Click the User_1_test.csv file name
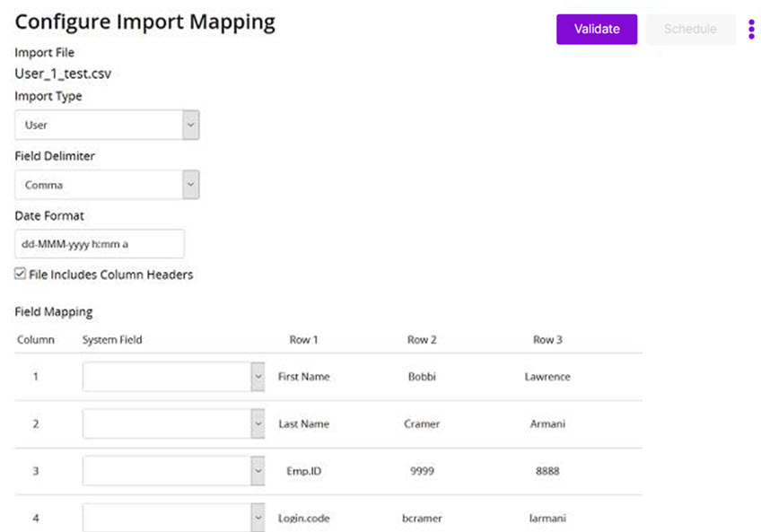The image size is (761, 532). click(63, 74)
